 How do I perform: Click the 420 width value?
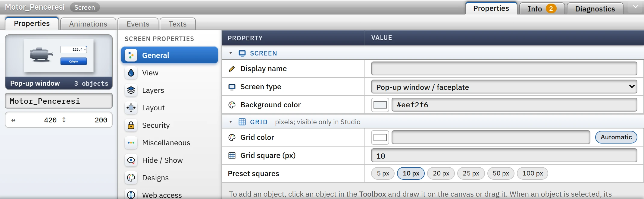tap(50, 120)
